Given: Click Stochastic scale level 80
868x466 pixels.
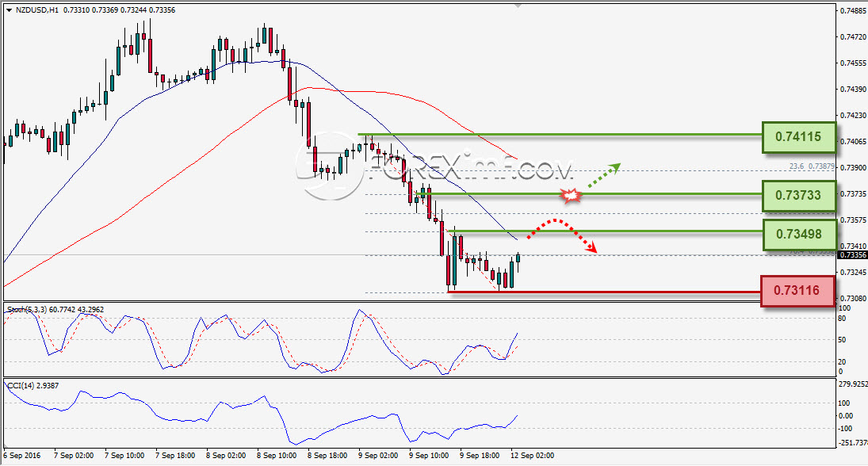Looking at the screenshot, I should tap(842, 319).
